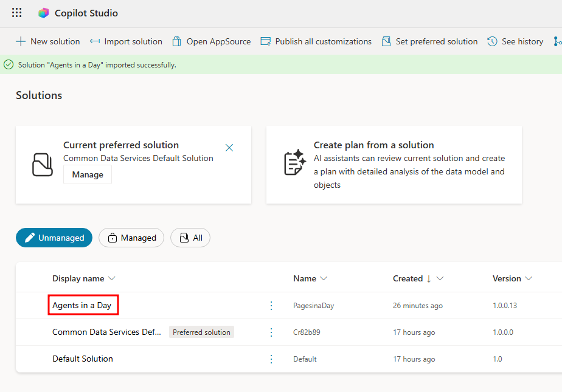Open See history clock icon
The image size is (562, 392).
pos(493,41)
